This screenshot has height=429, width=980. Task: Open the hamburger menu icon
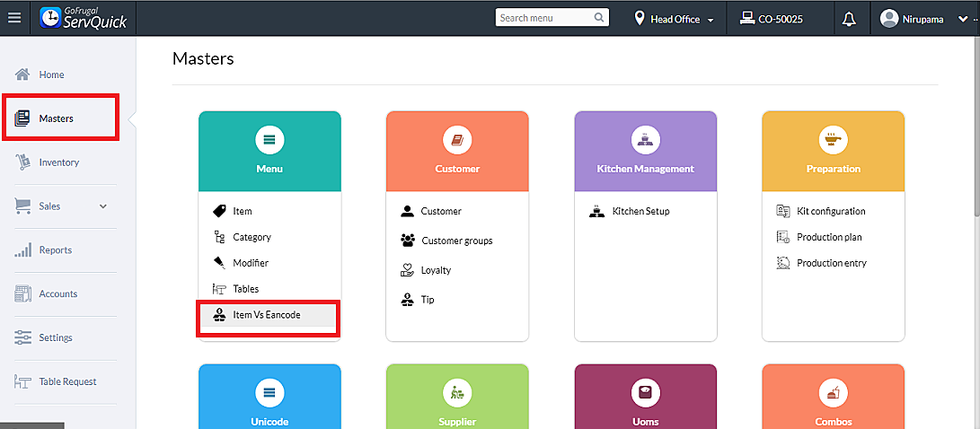14,18
